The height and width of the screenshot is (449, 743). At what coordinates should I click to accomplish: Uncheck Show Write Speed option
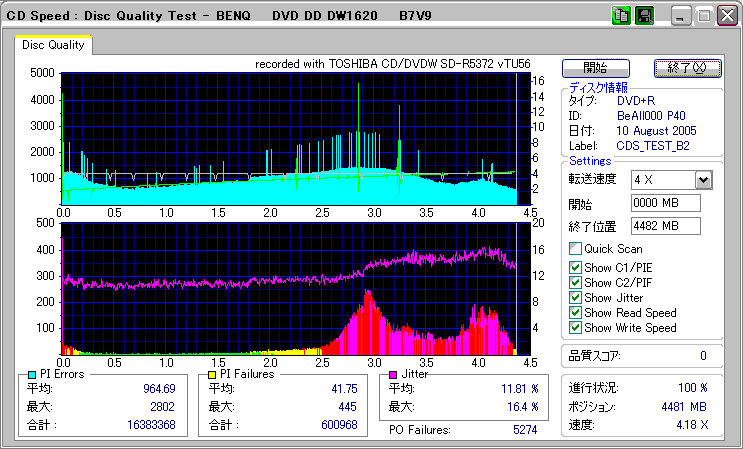574,327
